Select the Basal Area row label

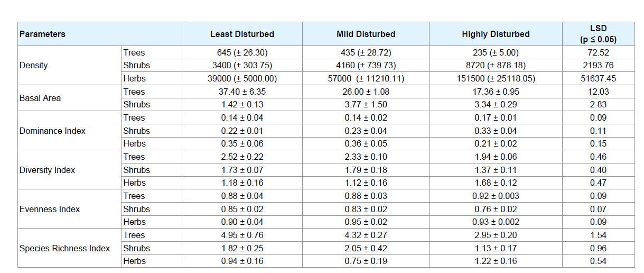click(x=40, y=98)
